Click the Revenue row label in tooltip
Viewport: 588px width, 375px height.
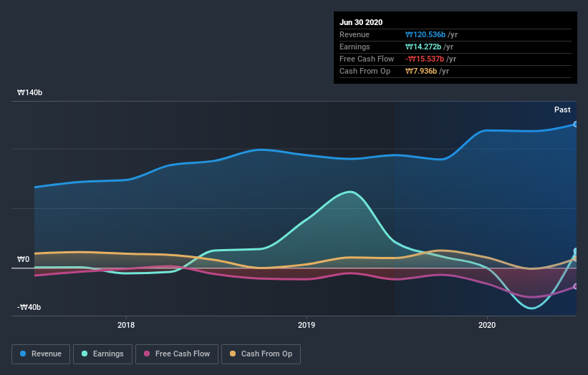[355, 34]
